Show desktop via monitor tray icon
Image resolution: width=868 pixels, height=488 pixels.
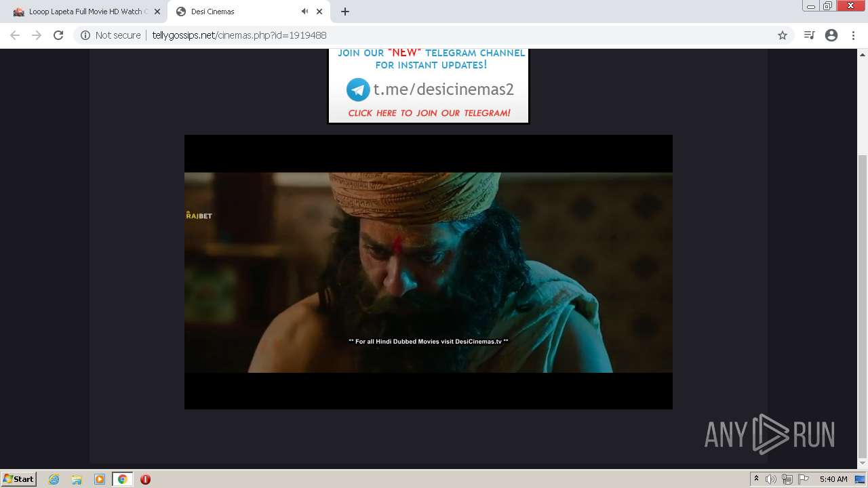[x=861, y=479]
